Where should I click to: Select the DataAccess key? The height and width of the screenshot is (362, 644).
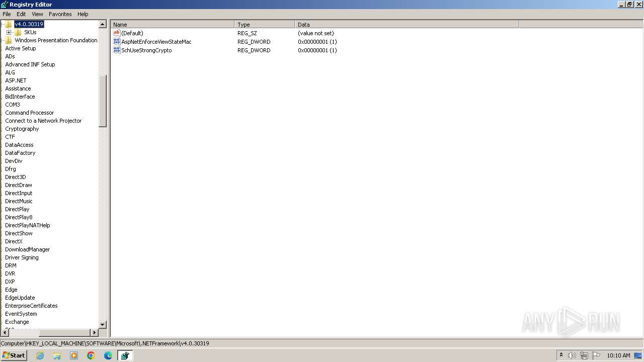[x=19, y=145]
